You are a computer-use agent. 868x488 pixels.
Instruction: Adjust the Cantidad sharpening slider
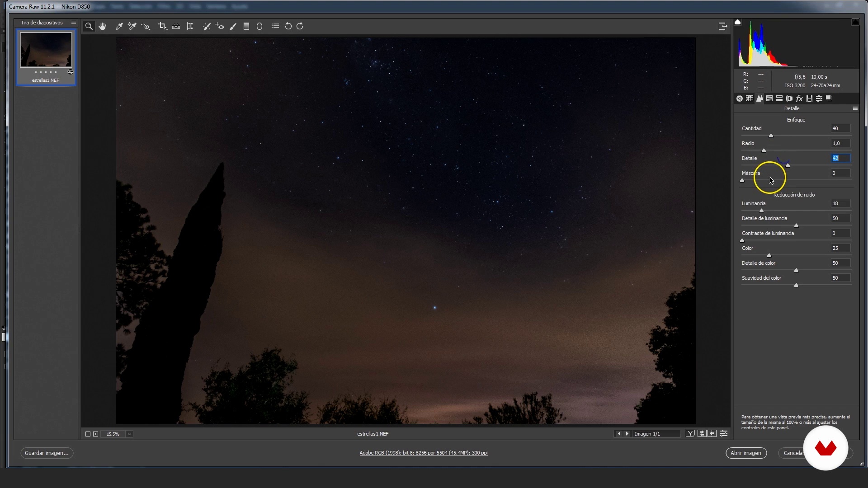771,136
